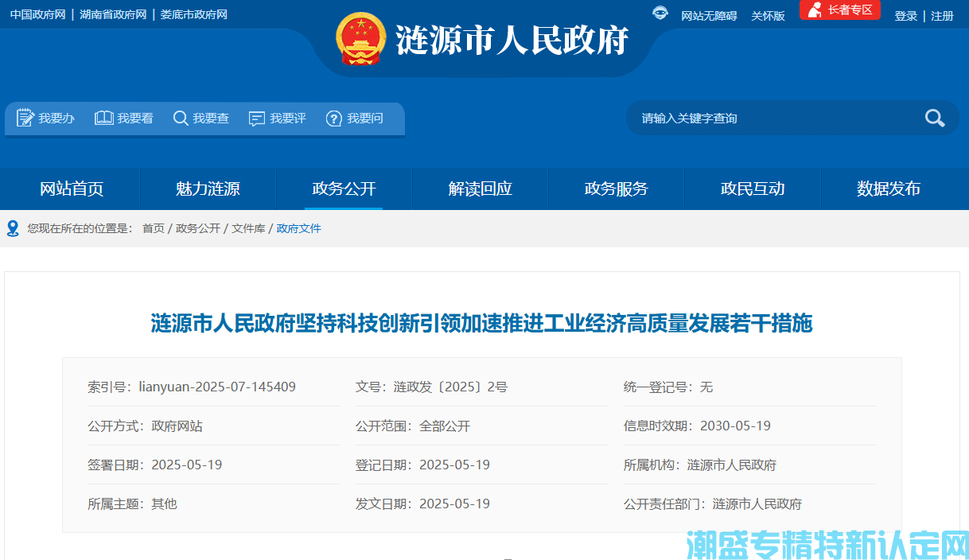The height and width of the screenshot is (560, 969).
Task: Click the elderly person icon in 长者专区
Action: pos(814,10)
